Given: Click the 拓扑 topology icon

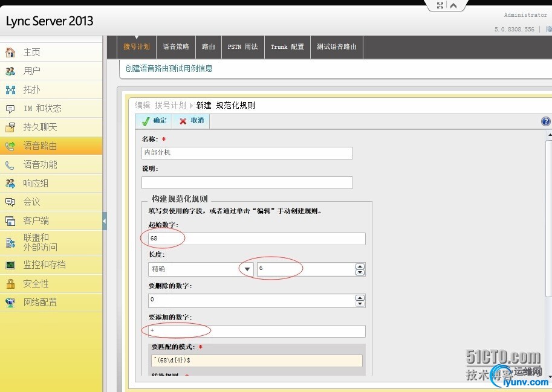Looking at the screenshot, I should (10, 90).
